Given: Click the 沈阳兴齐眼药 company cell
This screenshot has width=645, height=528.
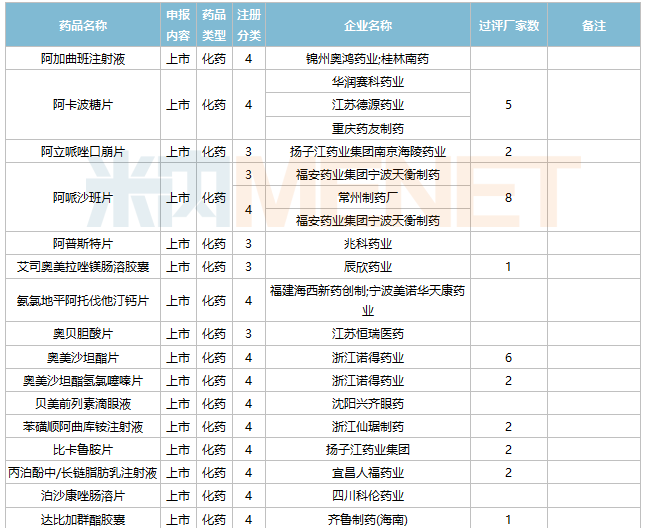Looking at the screenshot, I should tap(368, 403).
